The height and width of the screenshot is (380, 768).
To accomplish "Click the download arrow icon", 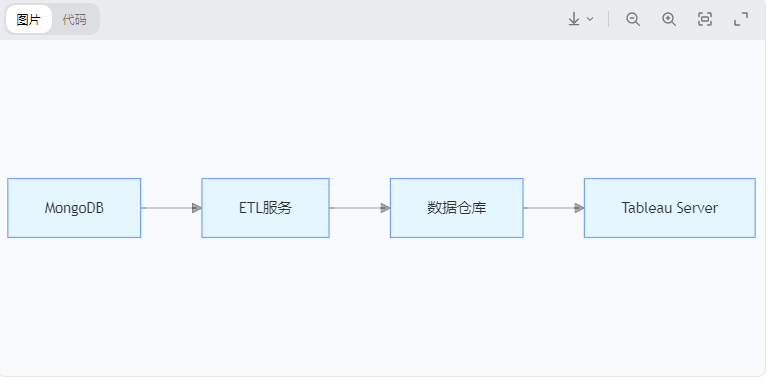I will pyautogui.click(x=574, y=19).
